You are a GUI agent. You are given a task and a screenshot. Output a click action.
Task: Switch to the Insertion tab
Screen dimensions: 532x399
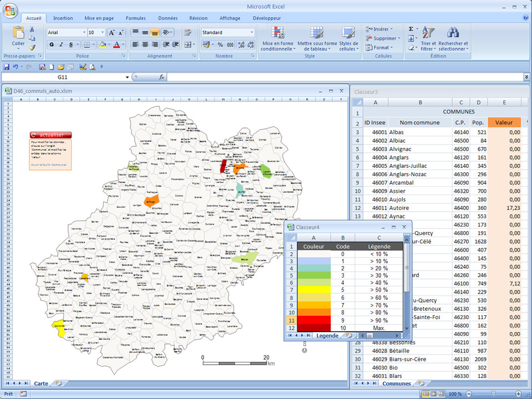63,18
